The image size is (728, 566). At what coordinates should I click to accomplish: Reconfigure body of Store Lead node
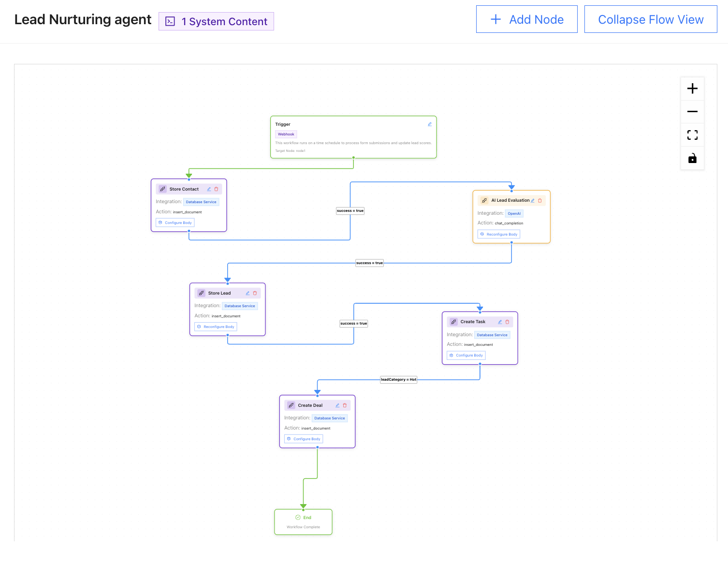tap(216, 327)
